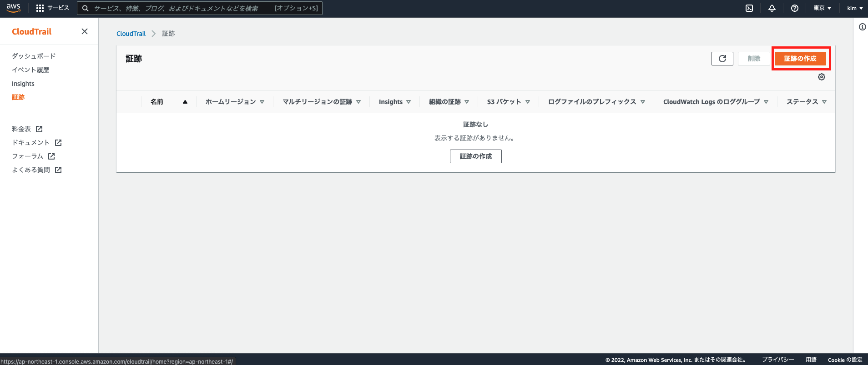Screen dimensions: 868x365
Task: Sort by マルチリージョンの証跡 column arrow
Action: (x=358, y=102)
